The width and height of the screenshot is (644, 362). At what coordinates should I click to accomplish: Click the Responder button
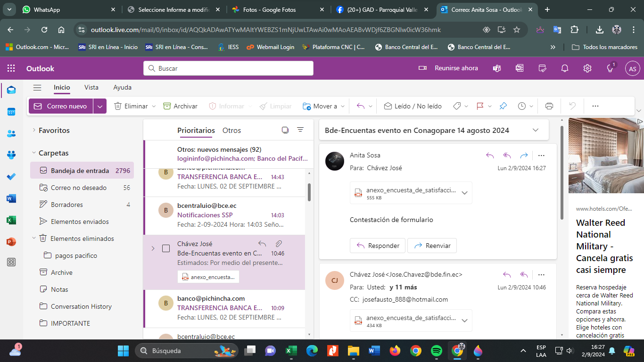[x=378, y=246]
